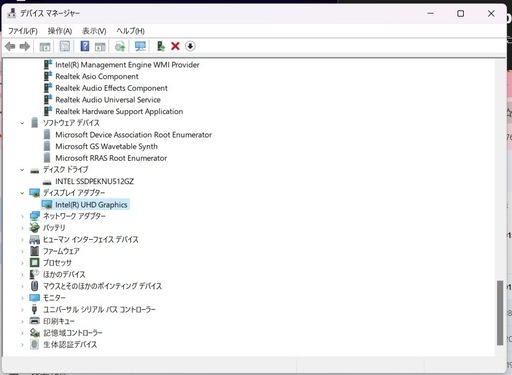Click the Forward arrow toolbar button
This screenshot has width=512, height=375.
25,46
